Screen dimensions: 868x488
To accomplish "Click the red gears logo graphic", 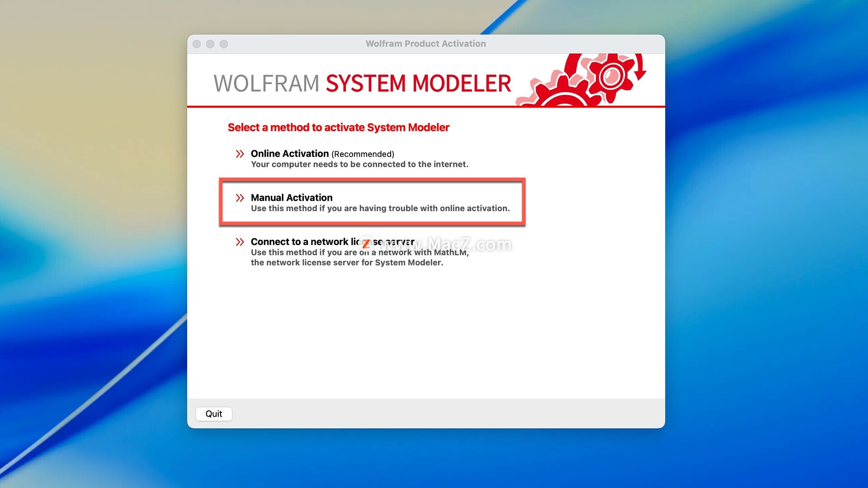I will click(x=581, y=80).
